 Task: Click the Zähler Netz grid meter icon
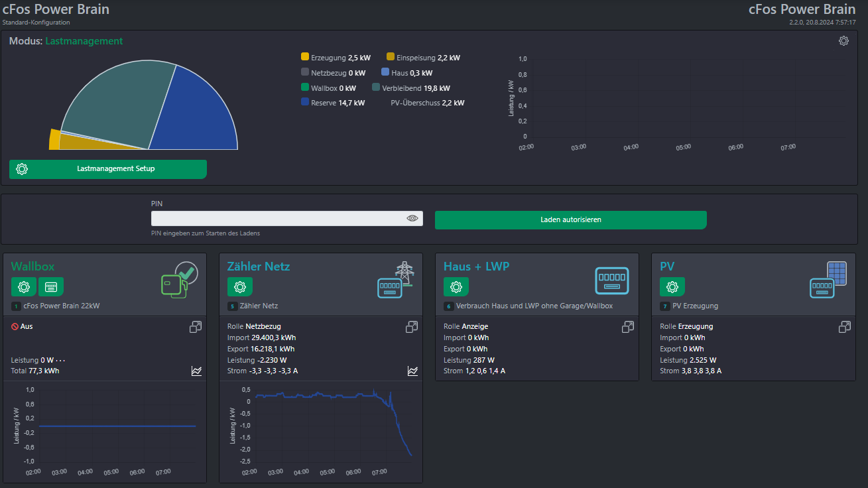396,280
